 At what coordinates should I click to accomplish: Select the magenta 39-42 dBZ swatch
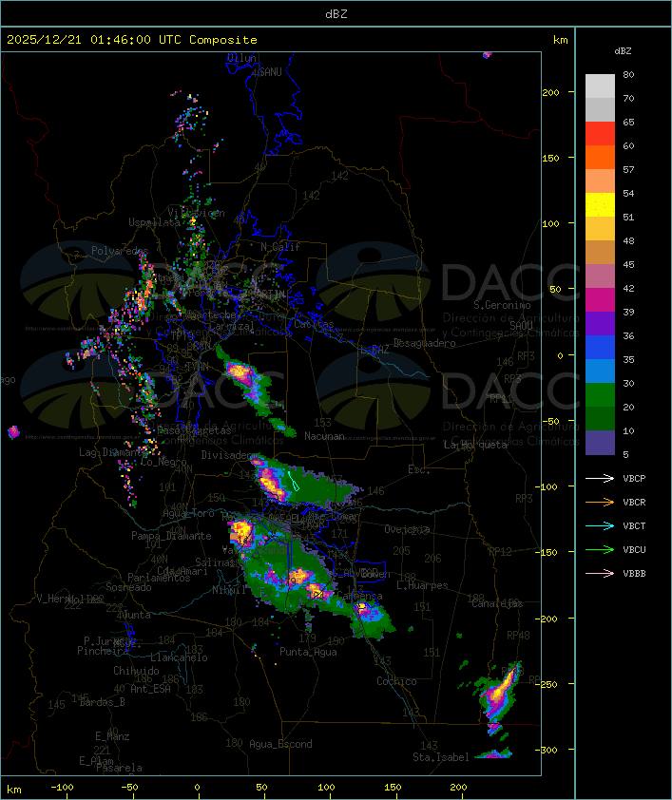pyautogui.click(x=600, y=300)
